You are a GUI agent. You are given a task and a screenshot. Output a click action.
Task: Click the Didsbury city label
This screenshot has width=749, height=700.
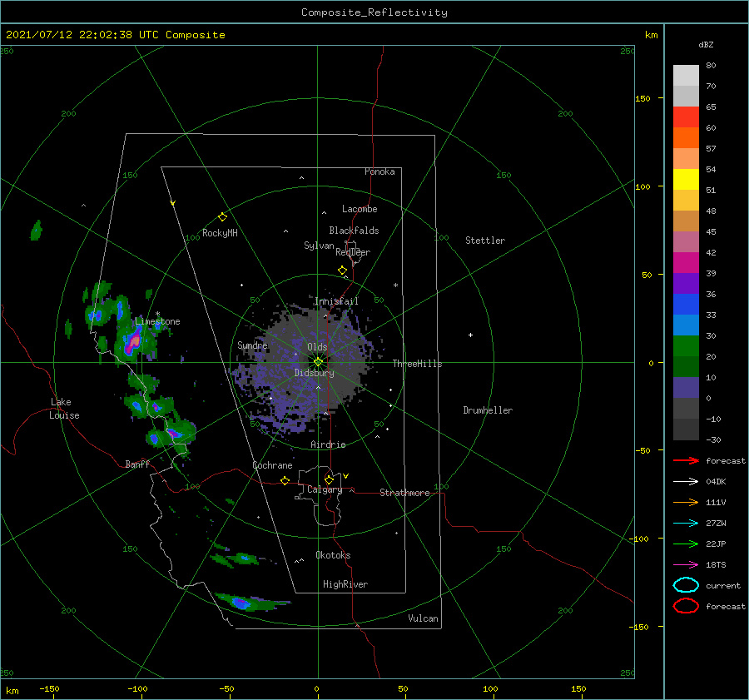[314, 373]
